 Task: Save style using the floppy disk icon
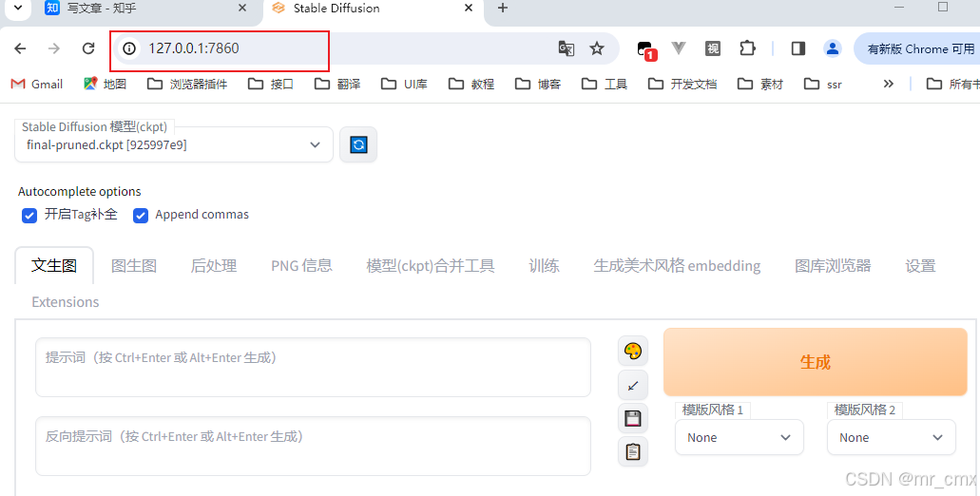(632, 418)
